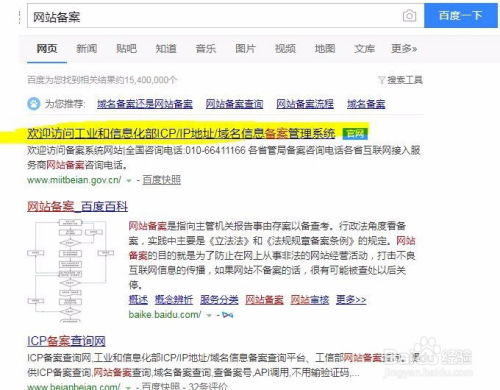Open suggested search 网站备案流程
This screenshot has height=390, width=500.
305,104
